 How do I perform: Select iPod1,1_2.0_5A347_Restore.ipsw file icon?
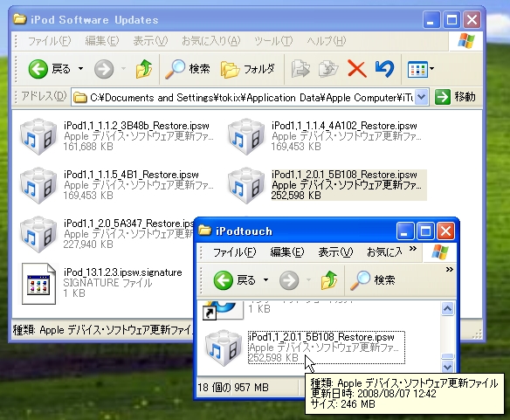pyautogui.click(x=38, y=234)
